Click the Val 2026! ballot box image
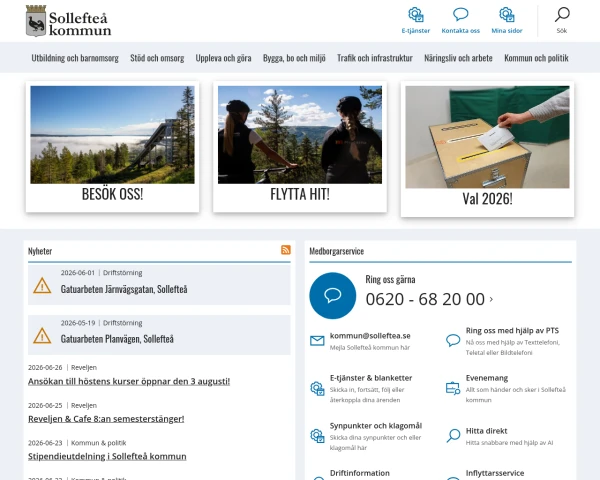Viewport: 600px width, 480px height. point(488,137)
